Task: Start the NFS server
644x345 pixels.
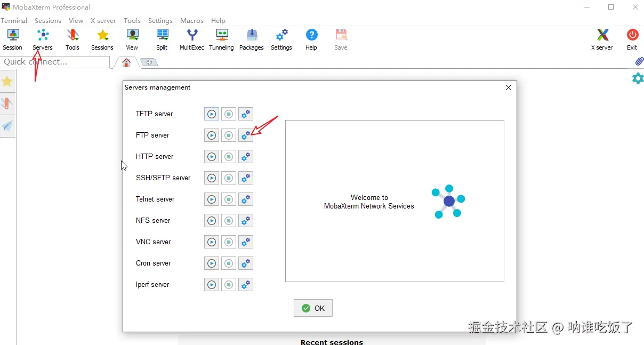Action: (212, 221)
